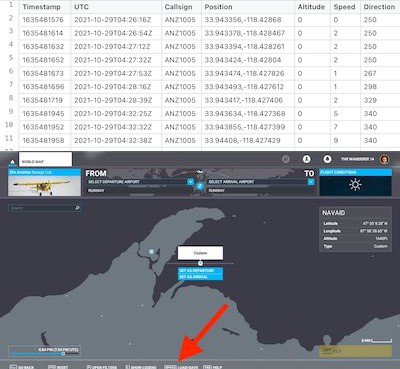Image resolution: width=400 pixels, height=369 pixels.
Task: Click the search magnifier icon
Action: point(77,208)
